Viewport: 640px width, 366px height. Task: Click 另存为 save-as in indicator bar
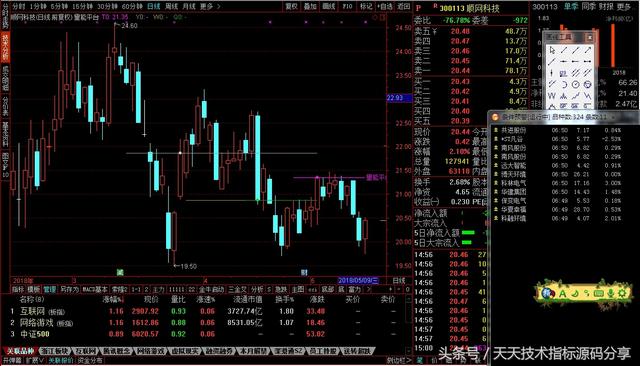tap(69, 289)
